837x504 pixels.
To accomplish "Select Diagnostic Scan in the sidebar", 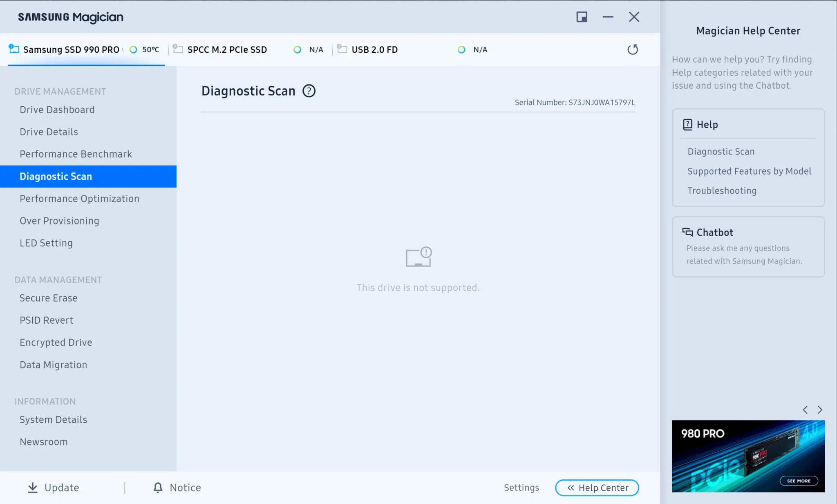I will (x=88, y=176).
